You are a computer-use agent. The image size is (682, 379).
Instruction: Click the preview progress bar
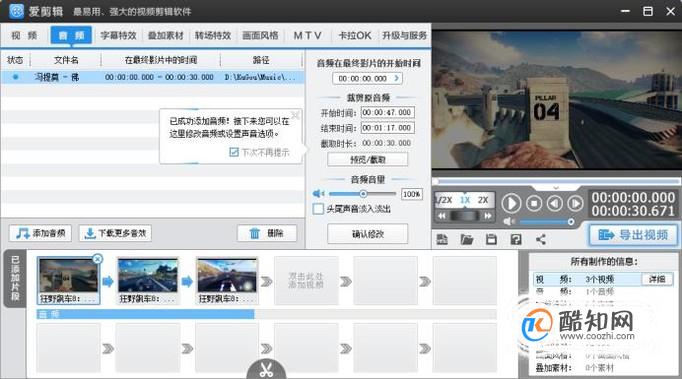click(x=557, y=181)
